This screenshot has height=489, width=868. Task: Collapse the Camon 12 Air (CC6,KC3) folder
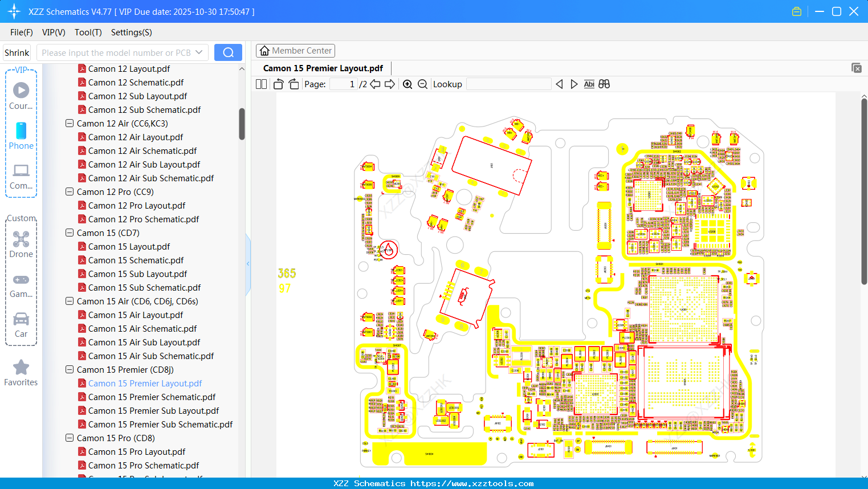point(70,123)
